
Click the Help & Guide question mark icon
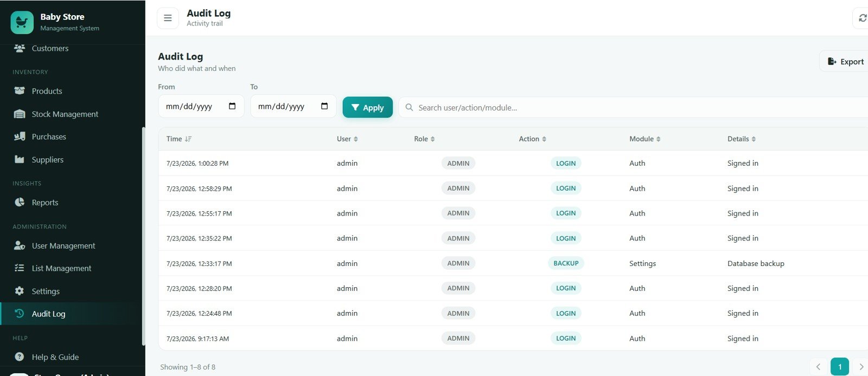(x=20, y=356)
